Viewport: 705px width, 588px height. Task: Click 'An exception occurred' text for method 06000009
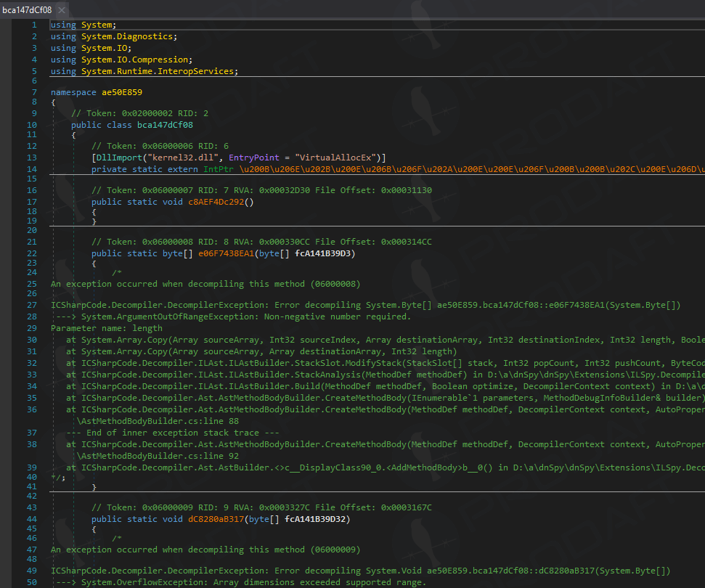pyautogui.click(x=205, y=550)
